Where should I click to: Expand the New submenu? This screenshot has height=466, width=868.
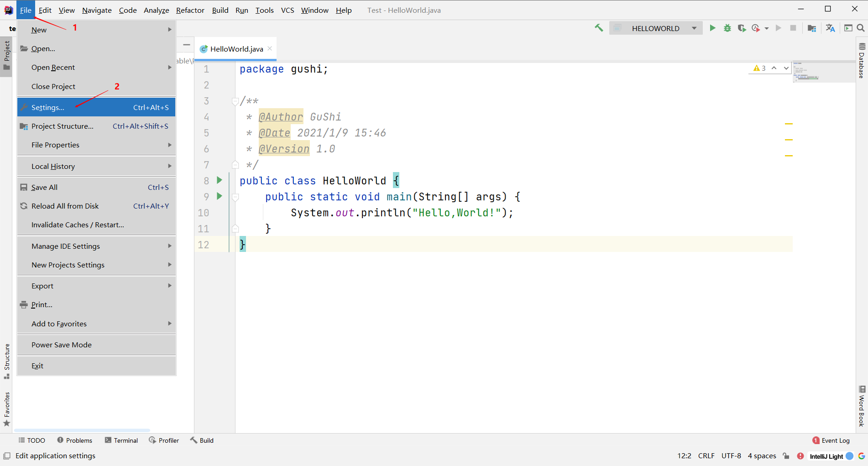click(x=96, y=30)
